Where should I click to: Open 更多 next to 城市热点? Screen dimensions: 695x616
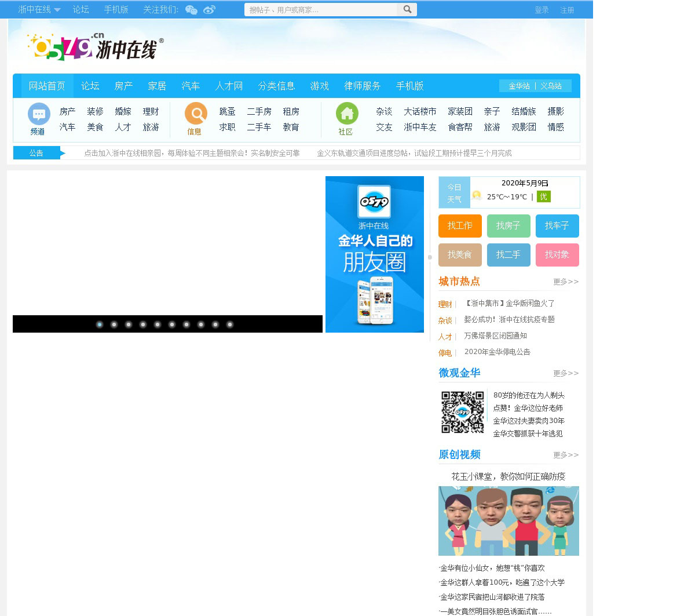(x=566, y=282)
